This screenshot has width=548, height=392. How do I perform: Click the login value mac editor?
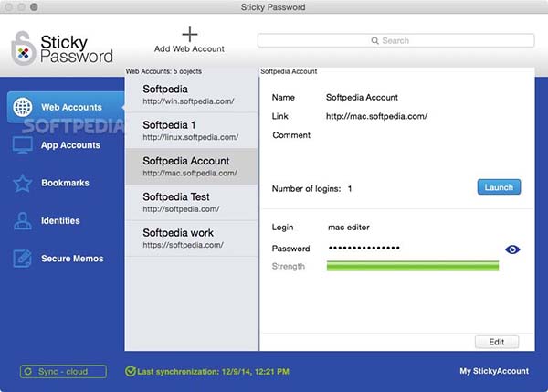(x=349, y=228)
